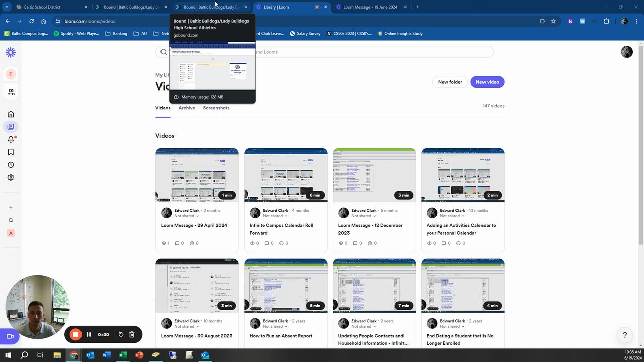This screenshot has height=362, width=644.
Task: Open Excel from the taskbar
Action: 122,355
